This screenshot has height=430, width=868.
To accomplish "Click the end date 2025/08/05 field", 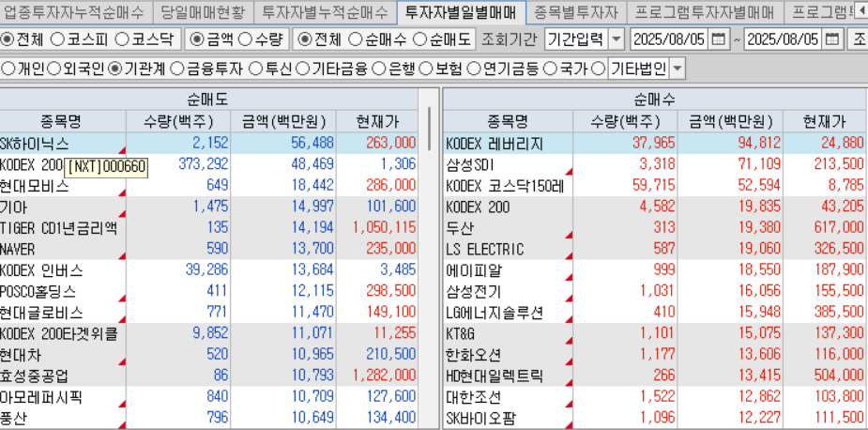I will click(x=784, y=39).
